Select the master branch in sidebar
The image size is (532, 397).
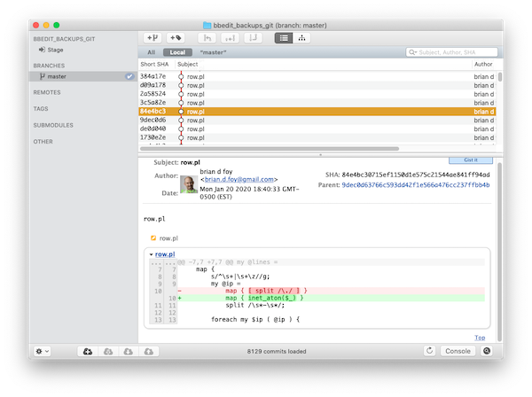(83, 76)
